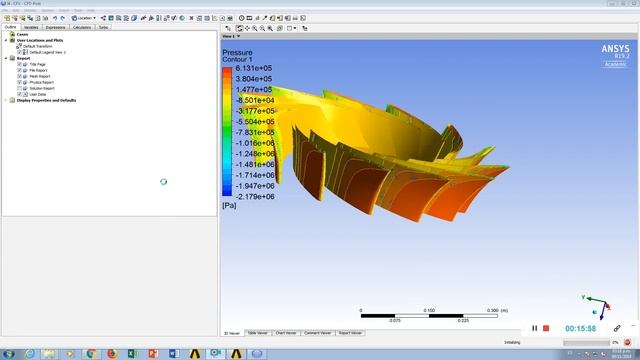640x360 pixels.
Task: Select the Pan view tool
Action: [x=247, y=28]
